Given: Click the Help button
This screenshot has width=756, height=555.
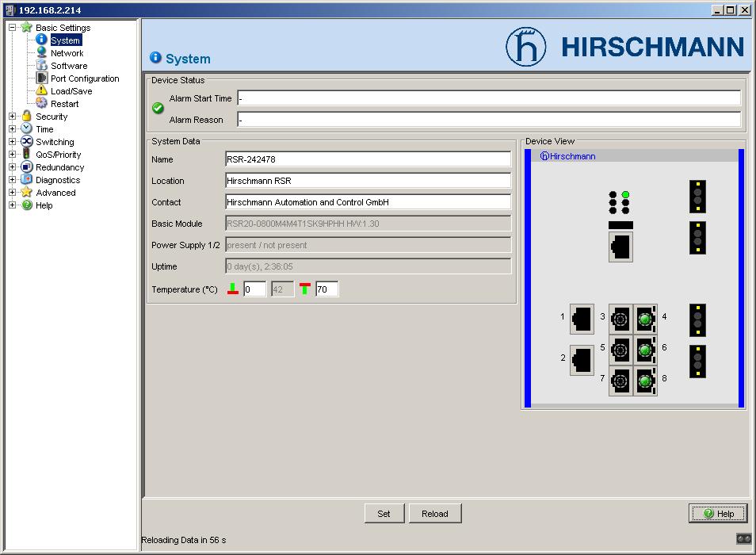Looking at the screenshot, I should (x=718, y=514).
